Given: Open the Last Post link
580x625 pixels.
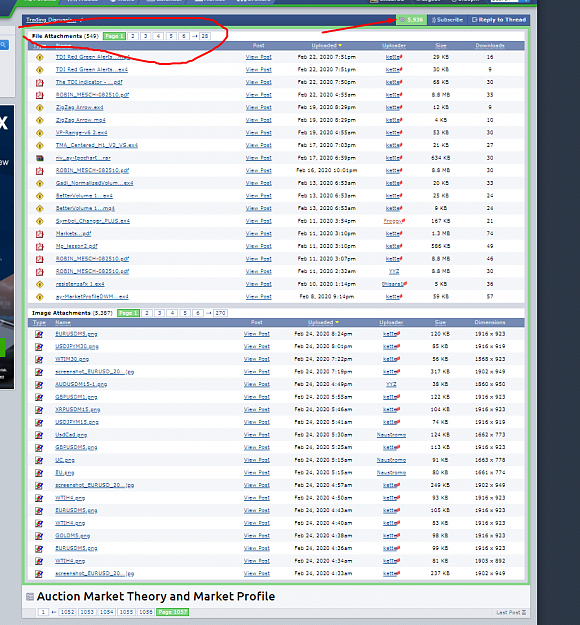Looking at the screenshot, I should pyautogui.click(x=511, y=612).
